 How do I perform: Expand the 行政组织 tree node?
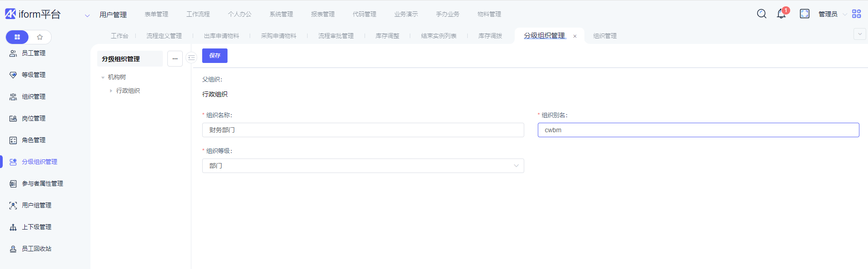pos(111,91)
